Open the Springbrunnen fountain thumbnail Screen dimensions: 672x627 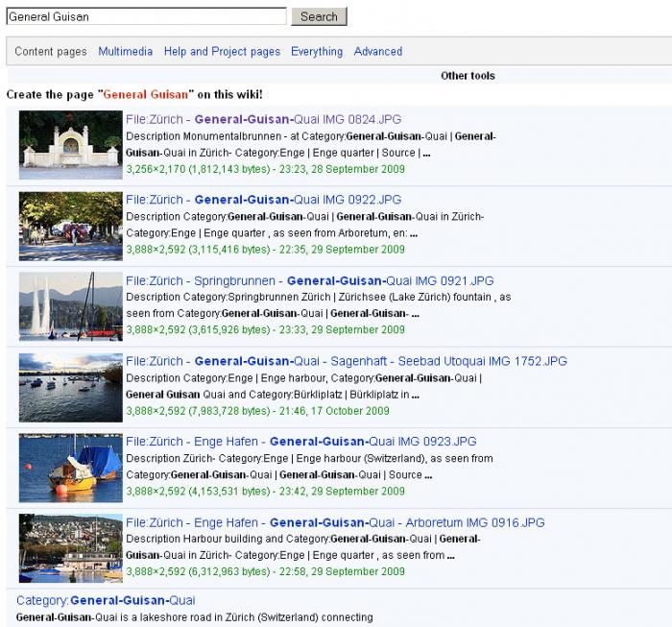point(70,306)
